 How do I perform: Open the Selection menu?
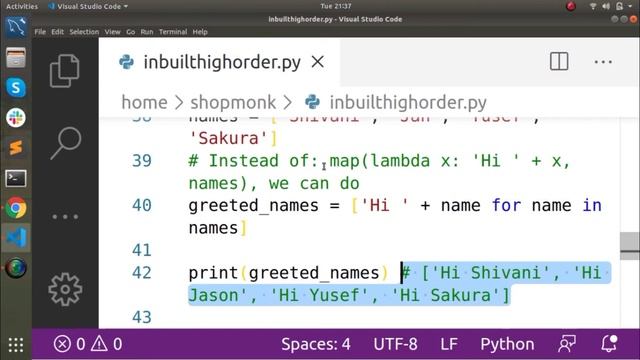pos(84,32)
